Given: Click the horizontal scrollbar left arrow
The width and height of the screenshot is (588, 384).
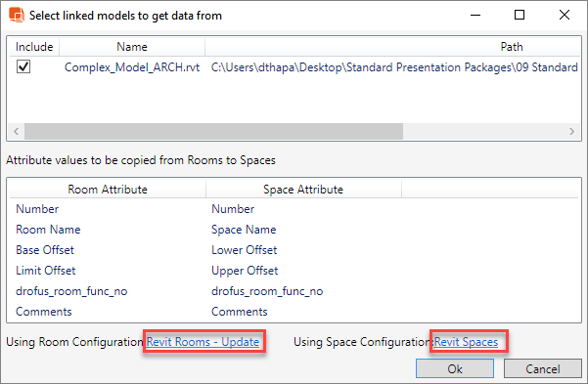Looking at the screenshot, I should [16, 132].
